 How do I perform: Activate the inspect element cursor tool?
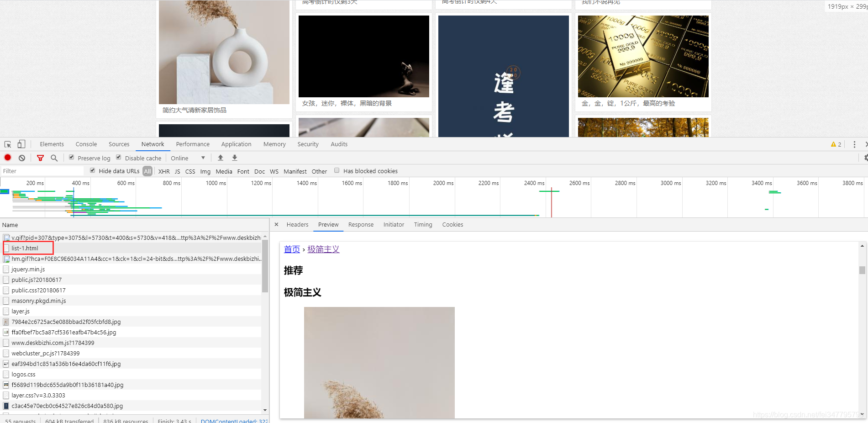coord(7,144)
